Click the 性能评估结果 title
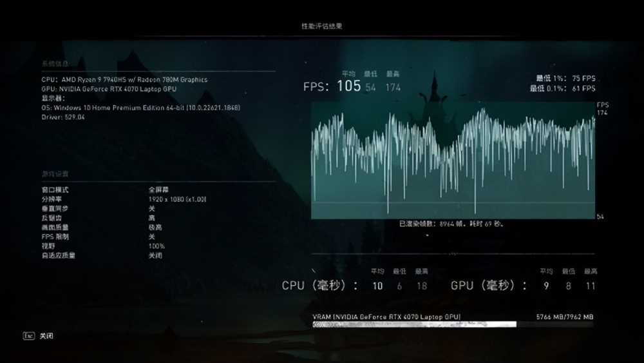This screenshot has height=363, width=644. tap(322, 26)
